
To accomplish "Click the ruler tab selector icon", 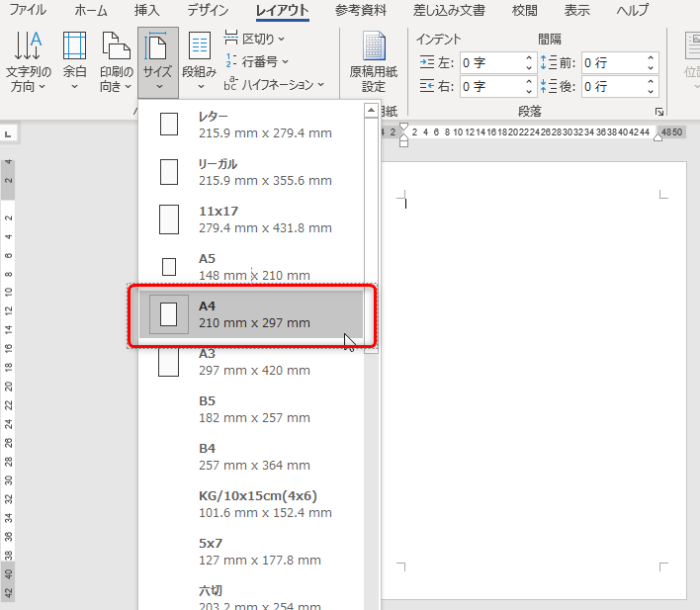I will 6,133.
